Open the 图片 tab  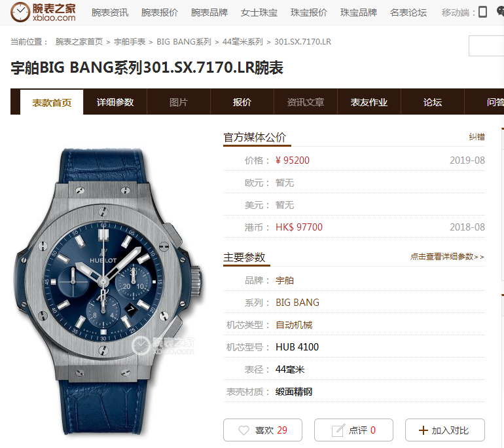[179, 102]
